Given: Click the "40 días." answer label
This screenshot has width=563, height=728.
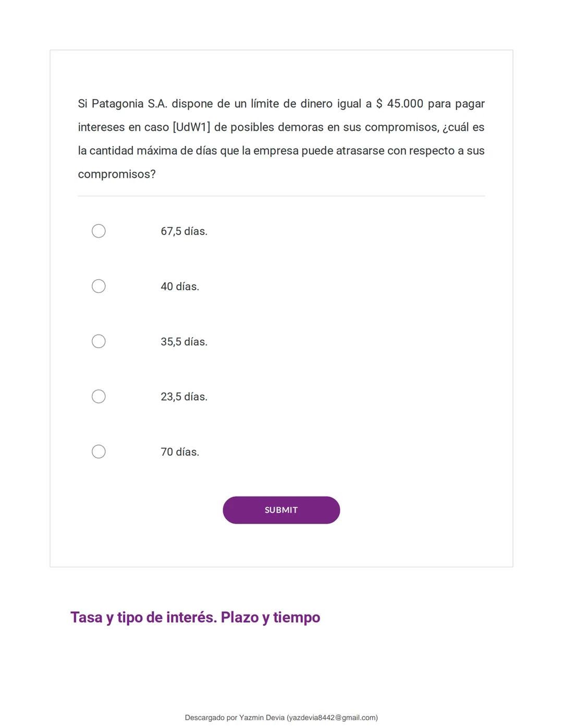Looking at the screenshot, I should (x=179, y=287).
